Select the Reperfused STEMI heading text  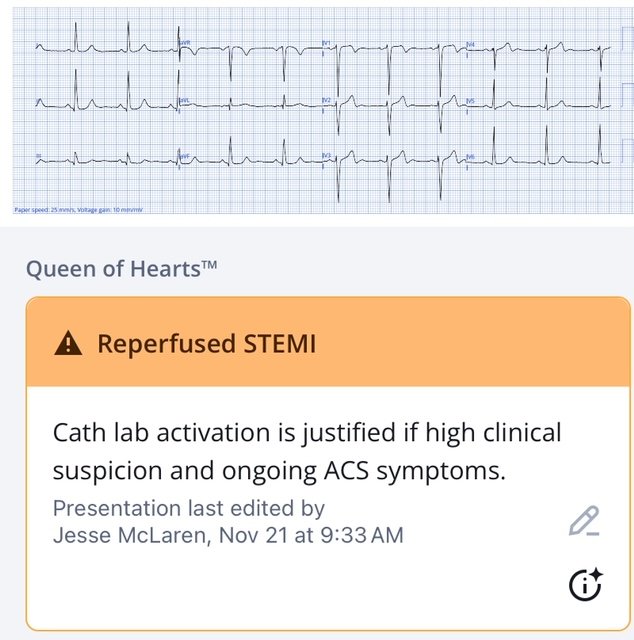[206, 344]
